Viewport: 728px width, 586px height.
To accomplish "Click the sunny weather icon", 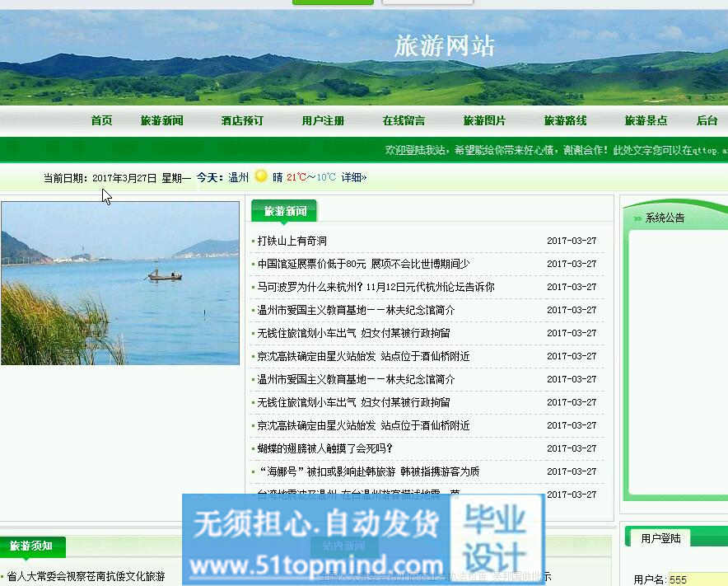I will (x=261, y=176).
